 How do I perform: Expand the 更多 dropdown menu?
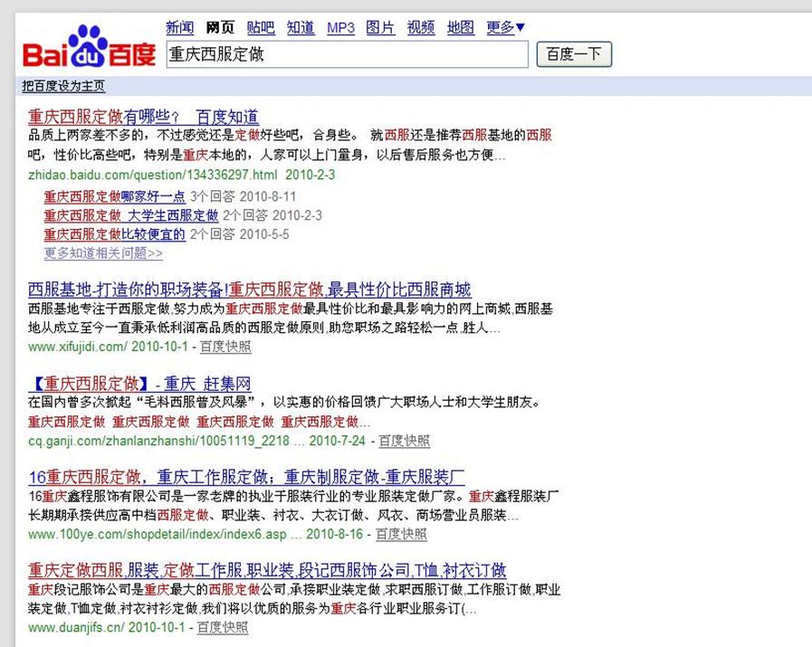tap(505, 27)
